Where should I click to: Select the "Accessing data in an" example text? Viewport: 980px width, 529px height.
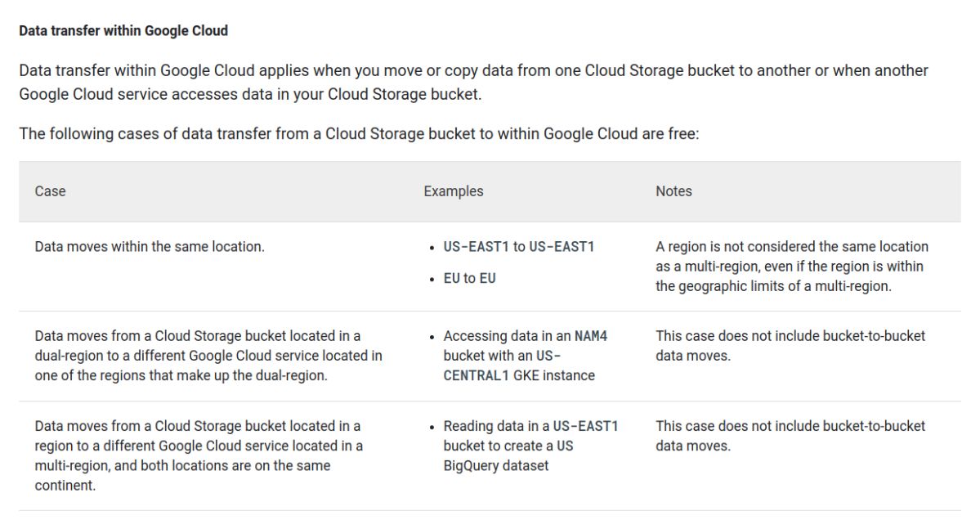(x=507, y=336)
